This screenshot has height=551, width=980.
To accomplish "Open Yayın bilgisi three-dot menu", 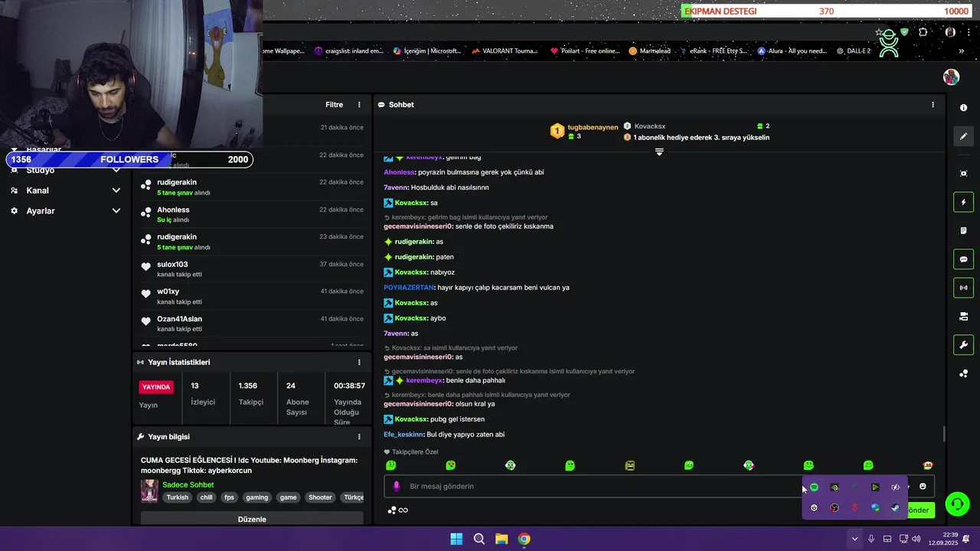I will (359, 437).
